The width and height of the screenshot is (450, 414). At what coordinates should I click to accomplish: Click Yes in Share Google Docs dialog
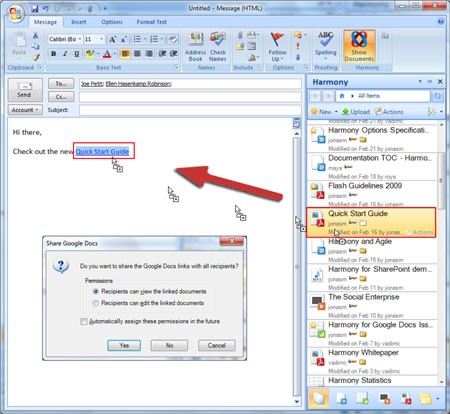(124, 345)
